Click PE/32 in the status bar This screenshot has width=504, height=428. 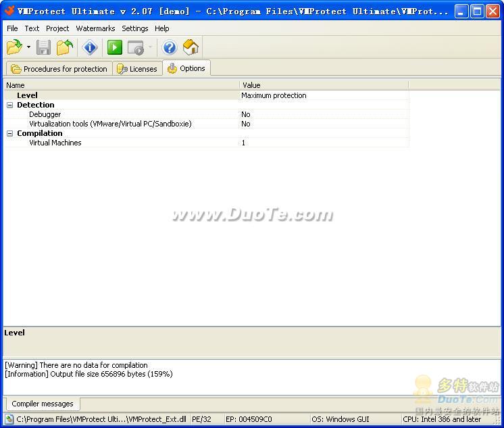pyautogui.click(x=201, y=419)
